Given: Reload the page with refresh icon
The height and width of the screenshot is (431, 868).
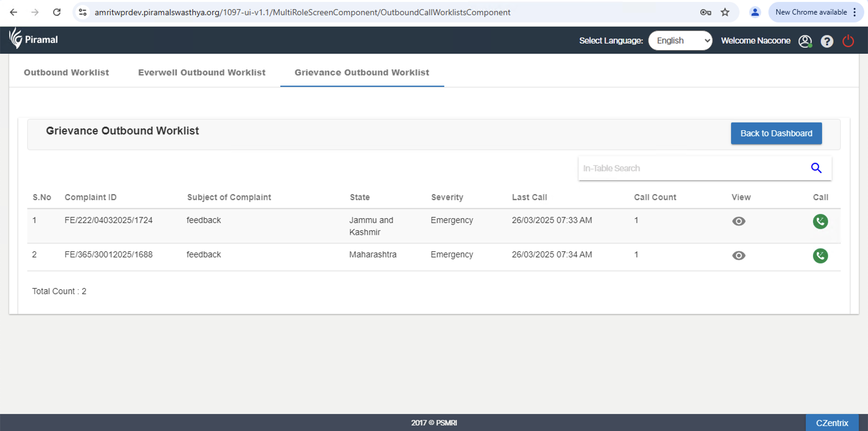Looking at the screenshot, I should click(57, 12).
